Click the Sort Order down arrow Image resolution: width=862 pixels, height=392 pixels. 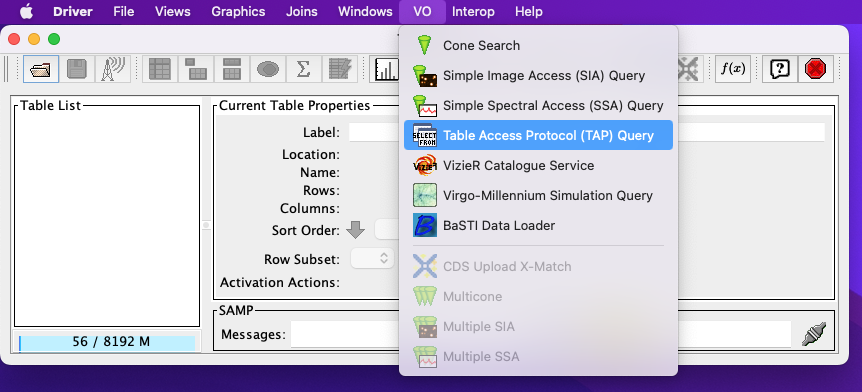[x=356, y=230]
